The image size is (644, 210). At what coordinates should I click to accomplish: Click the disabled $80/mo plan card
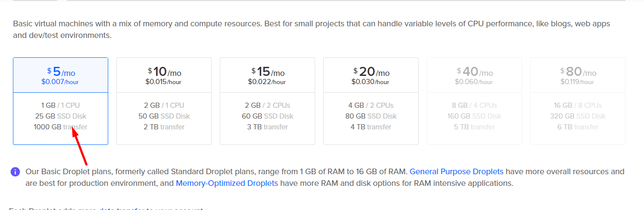[578, 101]
